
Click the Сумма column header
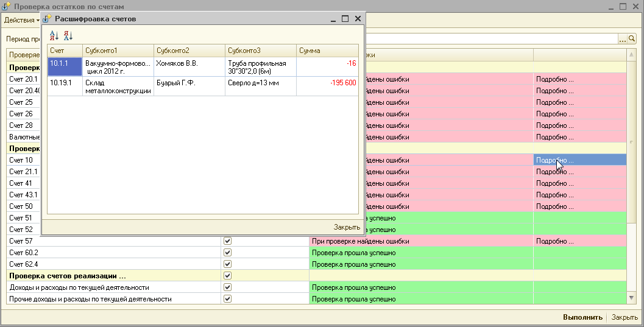click(x=327, y=51)
